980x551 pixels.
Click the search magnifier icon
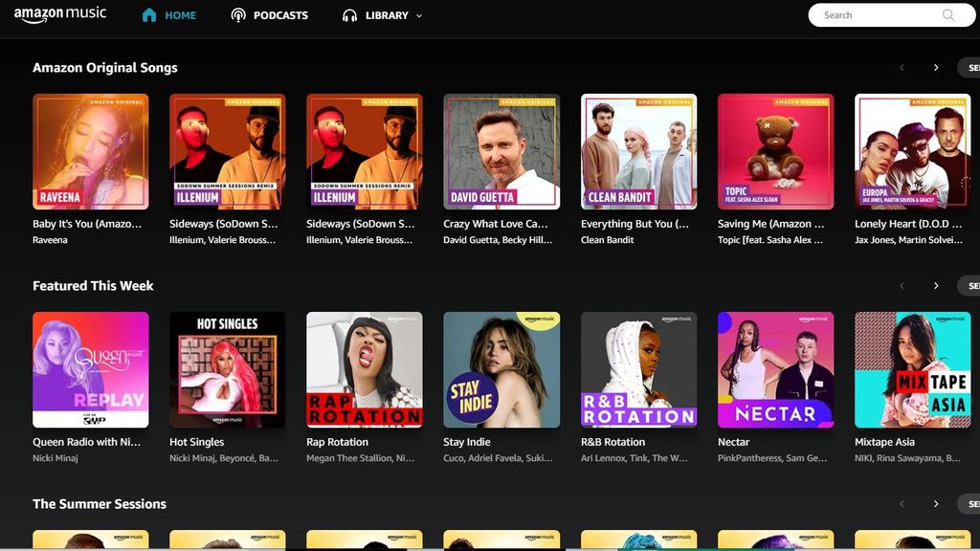pyautogui.click(x=948, y=15)
